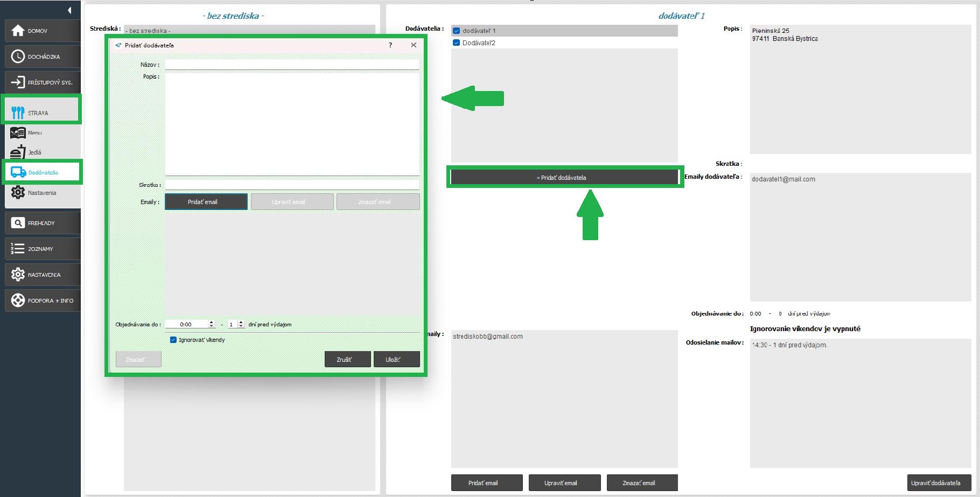
Task: Click the Názov input field
Action: pyautogui.click(x=292, y=65)
